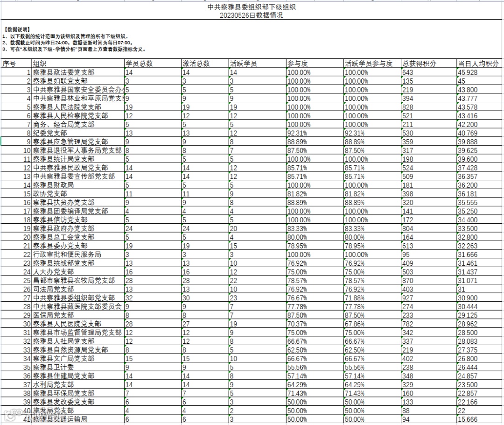This screenshot has height=425, width=504.
Task: Select total points value 782
Action: (x=429, y=324)
